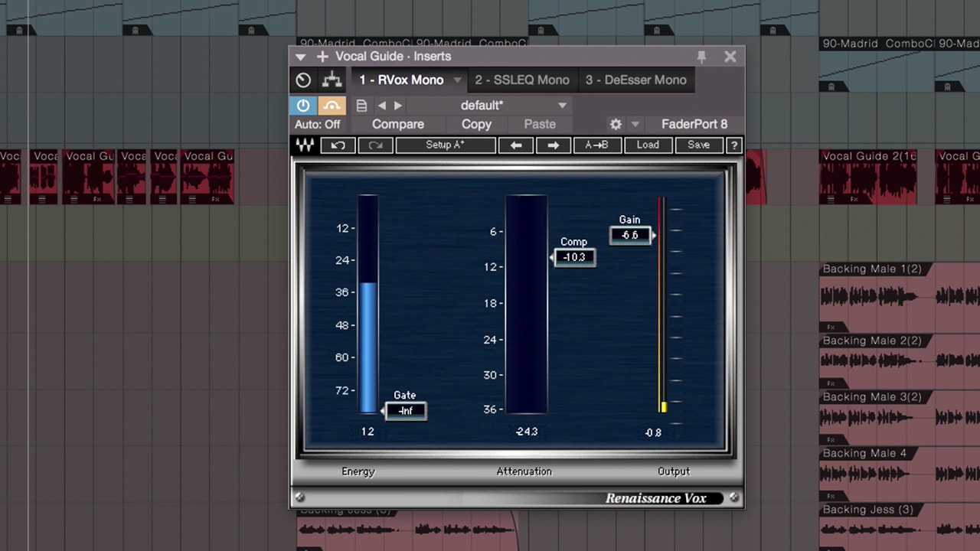This screenshot has height=551, width=980.
Task: Select the Vocal Guide 2(16 clip
Action: pos(868,177)
